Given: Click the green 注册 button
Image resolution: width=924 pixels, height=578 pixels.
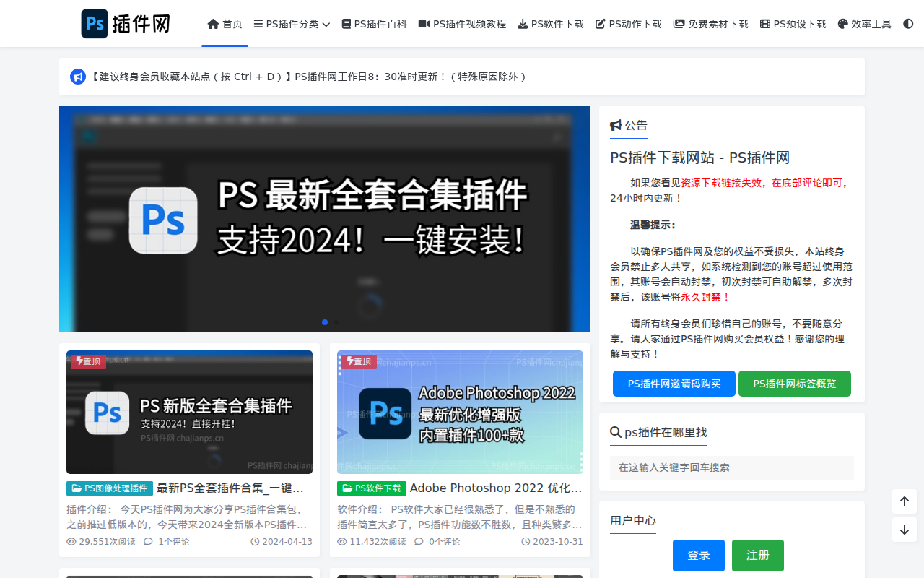Looking at the screenshot, I should (x=758, y=556).
